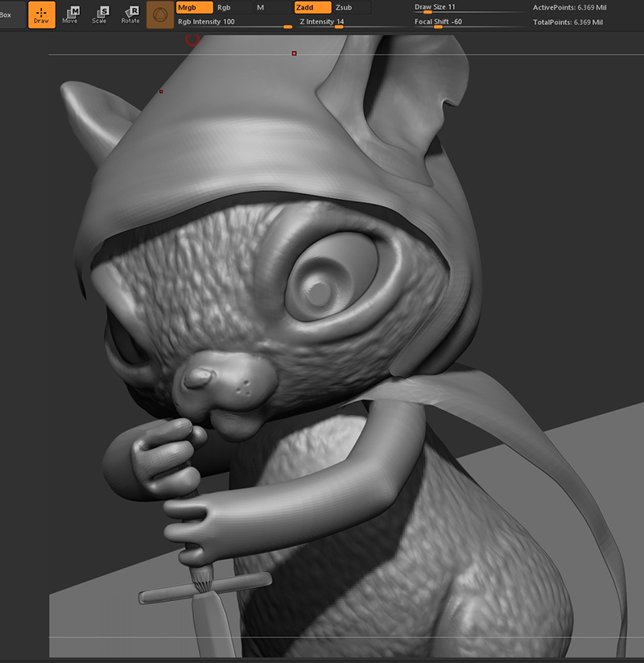Click the red brush cursor circle
This screenshot has width=644, height=663.
tap(192, 39)
